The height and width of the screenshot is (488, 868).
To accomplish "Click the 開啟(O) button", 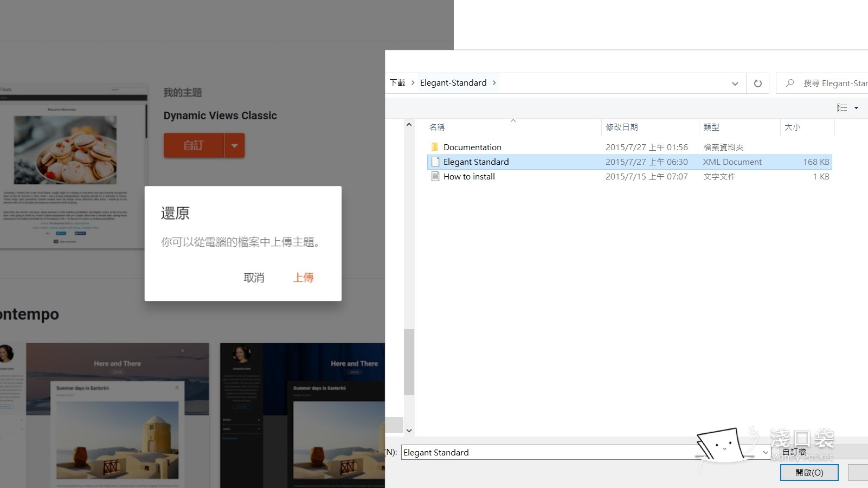I will [x=809, y=472].
